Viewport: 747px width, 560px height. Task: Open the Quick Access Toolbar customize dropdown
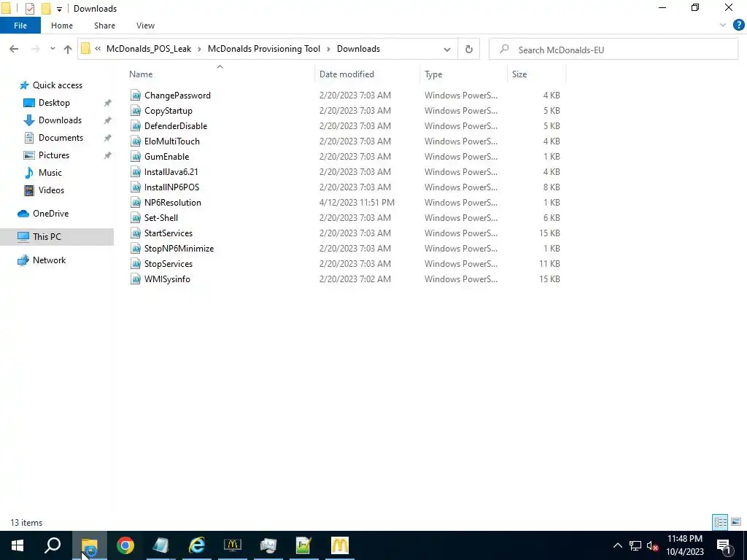pyautogui.click(x=60, y=9)
